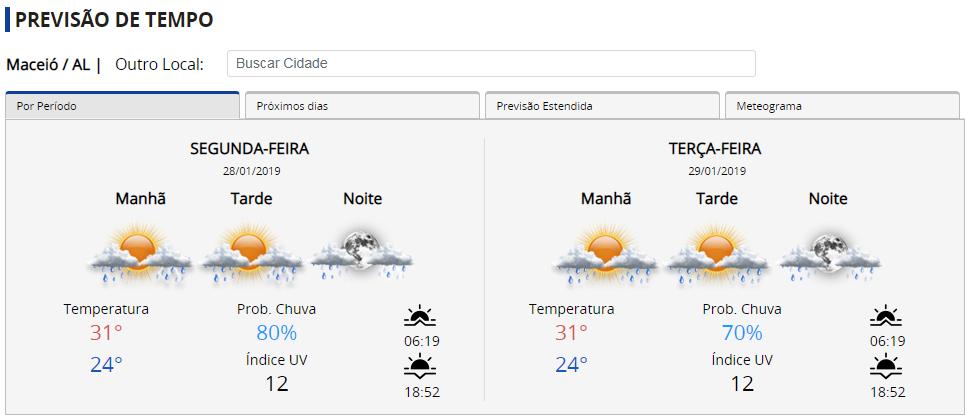The height and width of the screenshot is (419, 965).
Task: Click Tuesday's 70% rain probability value
Action: coord(742,333)
